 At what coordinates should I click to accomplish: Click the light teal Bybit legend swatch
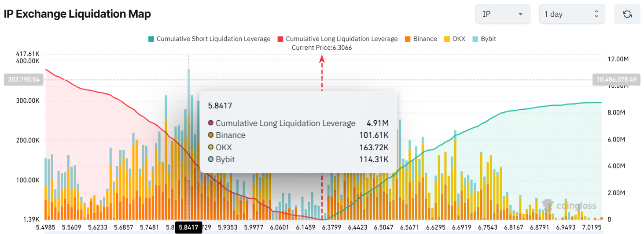(x=475, y=39)
